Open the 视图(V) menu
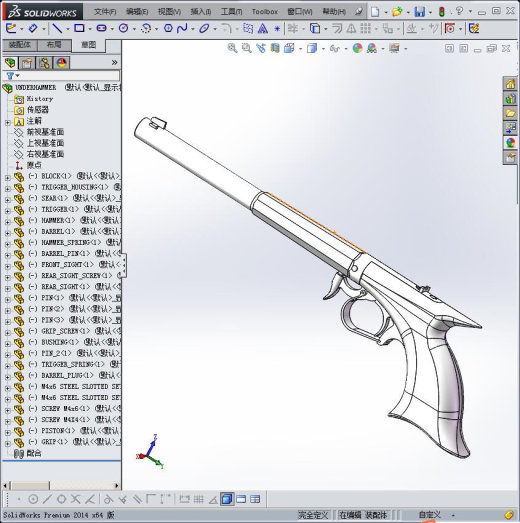Image resolution: width=520 pixels, height=523 pixels. (169, 12)
